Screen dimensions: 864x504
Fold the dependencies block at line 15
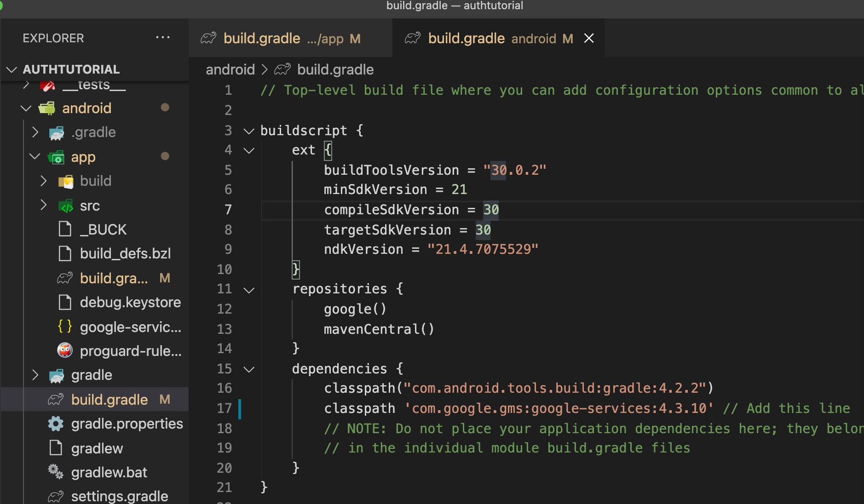(x=249, y=369)
